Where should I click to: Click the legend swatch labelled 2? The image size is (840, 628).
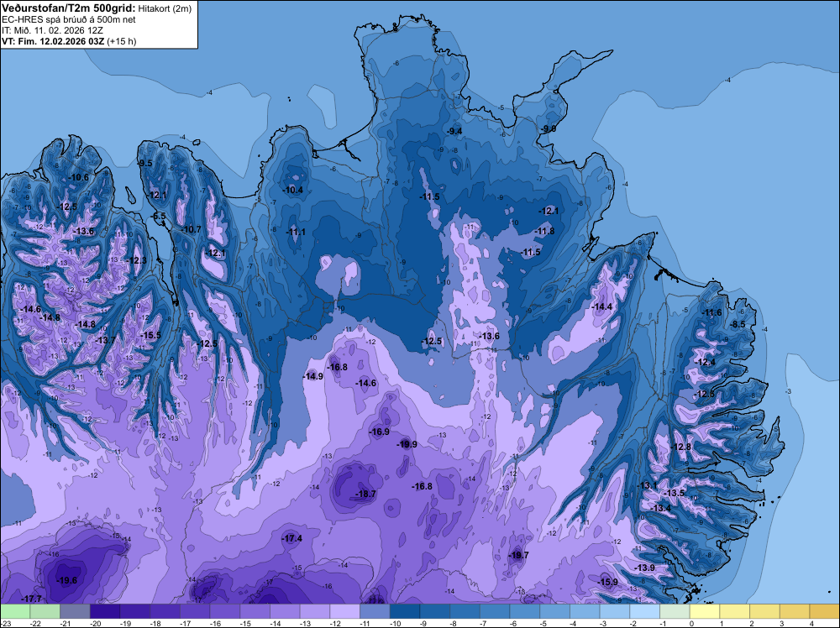pyautogui.click(x=765, y=611)
